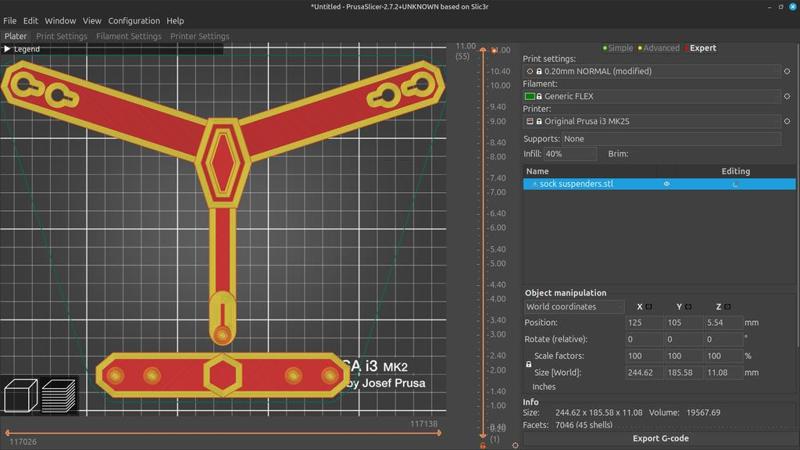Click the green Filament color swatch
The image size is (800, 450).
(530, 97)
